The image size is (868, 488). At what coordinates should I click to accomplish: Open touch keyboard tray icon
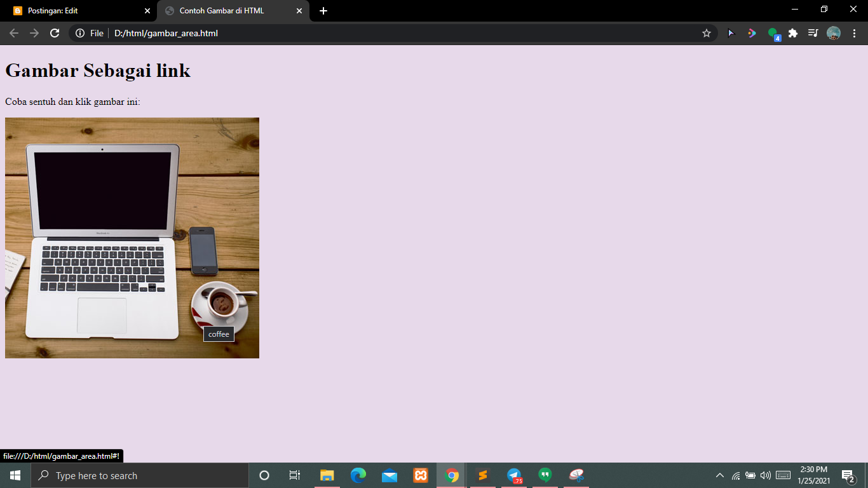click(783, 475)
